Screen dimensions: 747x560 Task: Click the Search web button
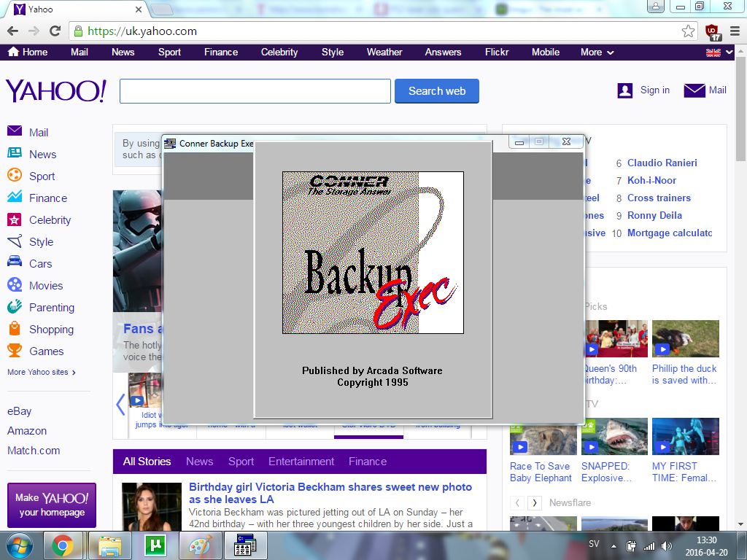coord(437,91)
